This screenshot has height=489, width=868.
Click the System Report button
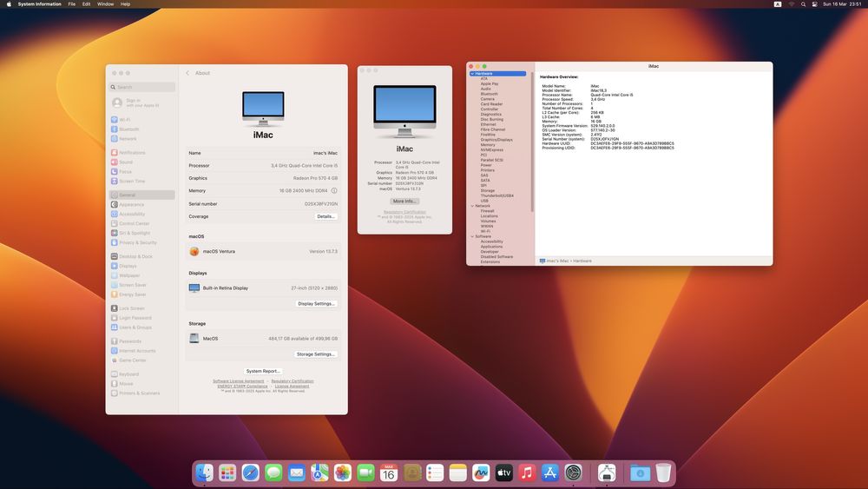[263, 371]
